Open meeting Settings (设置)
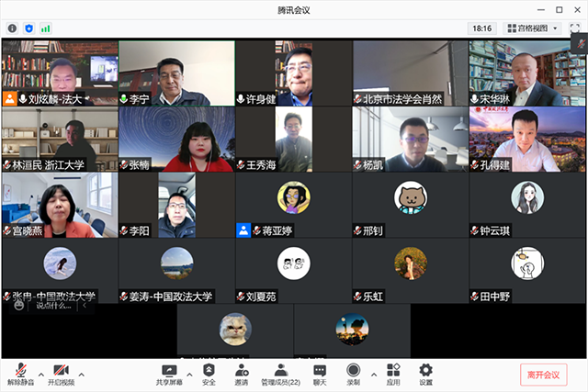This screenshot has height=392, width=588. click(x=425, y=374)
